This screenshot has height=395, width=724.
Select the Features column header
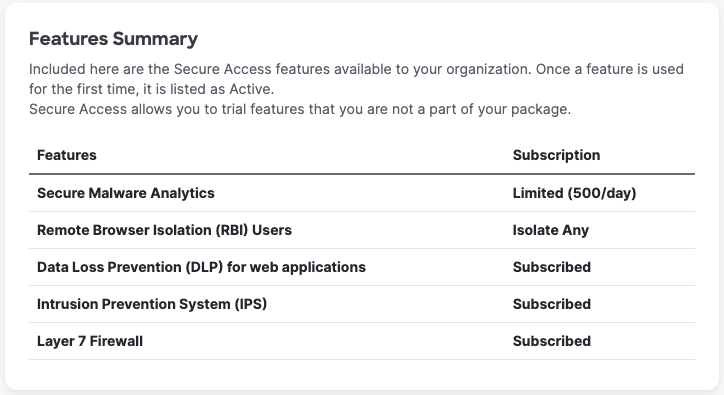[x=66, y=155]
